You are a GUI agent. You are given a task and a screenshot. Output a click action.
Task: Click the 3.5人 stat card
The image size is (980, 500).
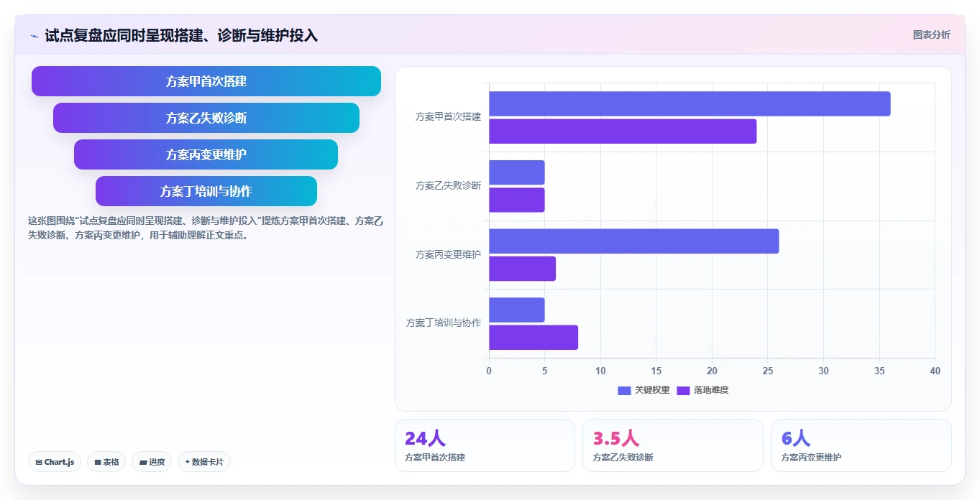pos(673,445)
